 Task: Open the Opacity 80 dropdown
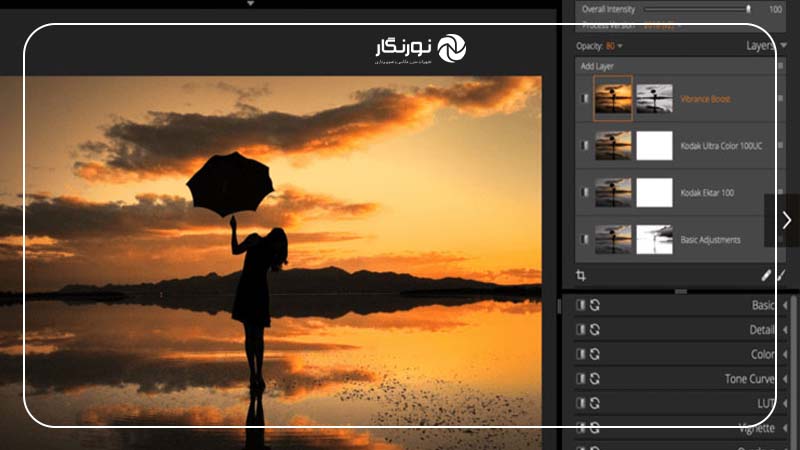[x=614, y=46]
